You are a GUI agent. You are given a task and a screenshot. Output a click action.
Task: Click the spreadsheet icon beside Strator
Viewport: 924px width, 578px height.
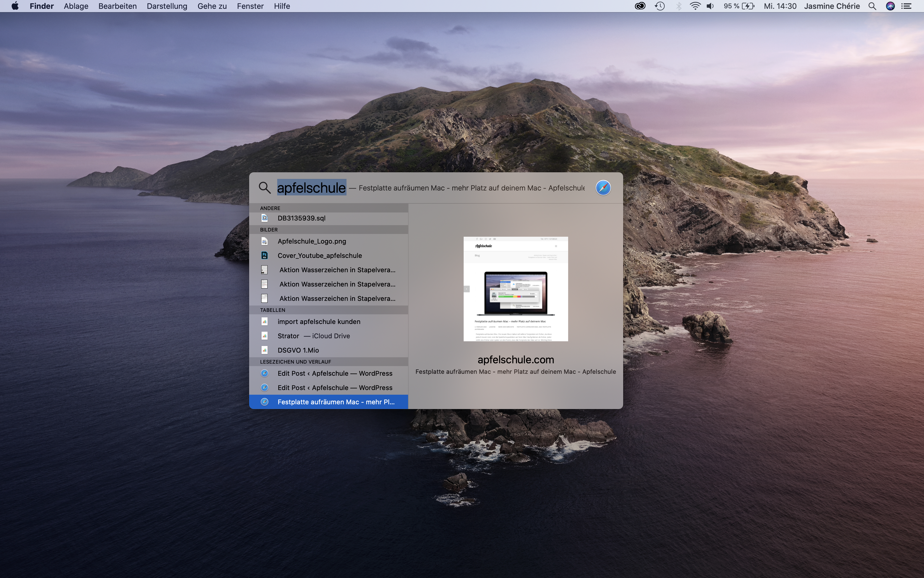[x=265, y=336]
